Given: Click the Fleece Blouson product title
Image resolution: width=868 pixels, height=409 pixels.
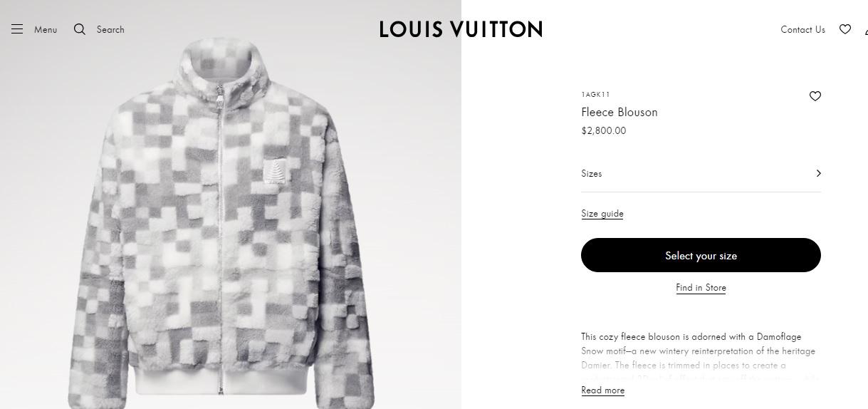Looking at the screenshot, I should point(619,113).
